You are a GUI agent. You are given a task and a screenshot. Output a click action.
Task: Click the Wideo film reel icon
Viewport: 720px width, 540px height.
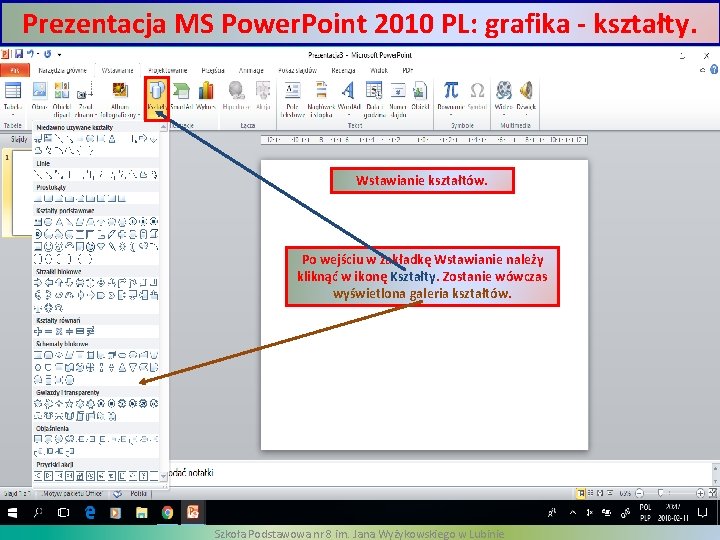coord(504,90)
